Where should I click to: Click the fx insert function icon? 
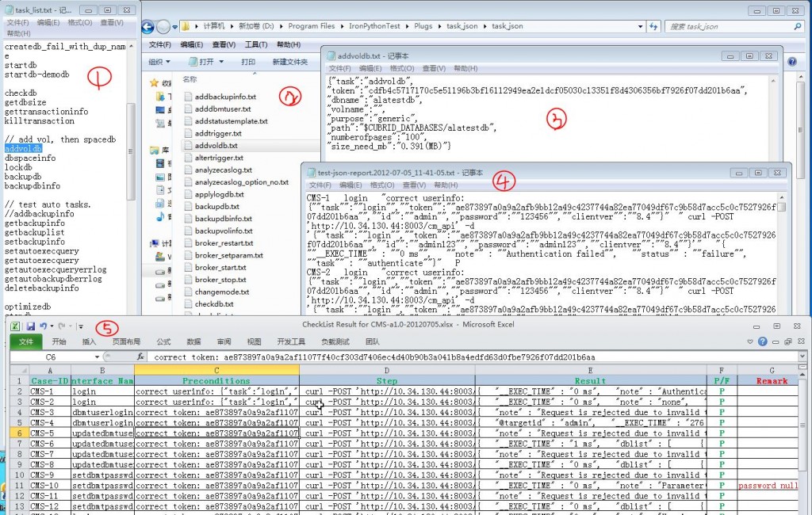click(x=140, y=357)
